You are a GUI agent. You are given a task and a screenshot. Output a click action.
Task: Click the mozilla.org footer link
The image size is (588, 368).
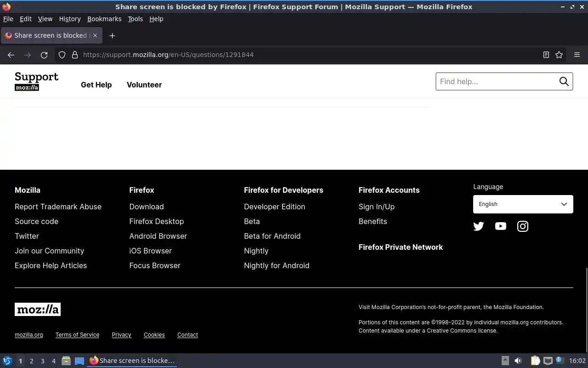point(29,335)
